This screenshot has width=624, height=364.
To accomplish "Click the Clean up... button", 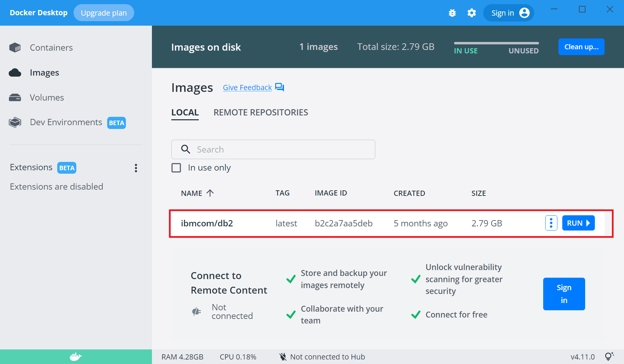I will click(581, 47).
